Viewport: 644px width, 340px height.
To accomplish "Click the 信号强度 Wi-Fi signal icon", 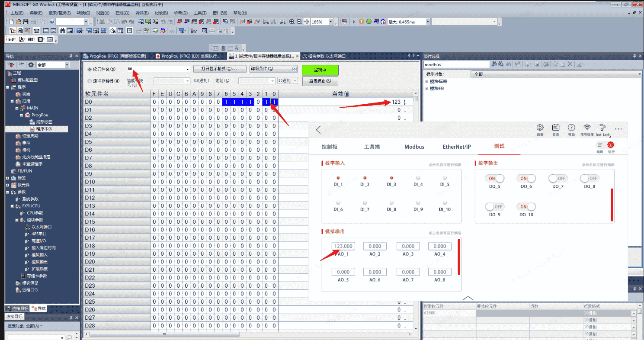I will 587,128.
